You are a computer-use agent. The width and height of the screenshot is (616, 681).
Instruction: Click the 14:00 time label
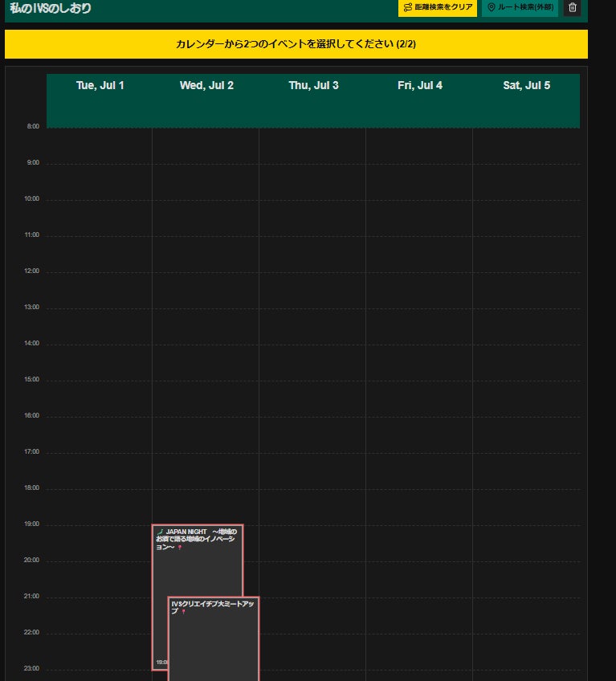pyautogui.click(x=31, y=343)
